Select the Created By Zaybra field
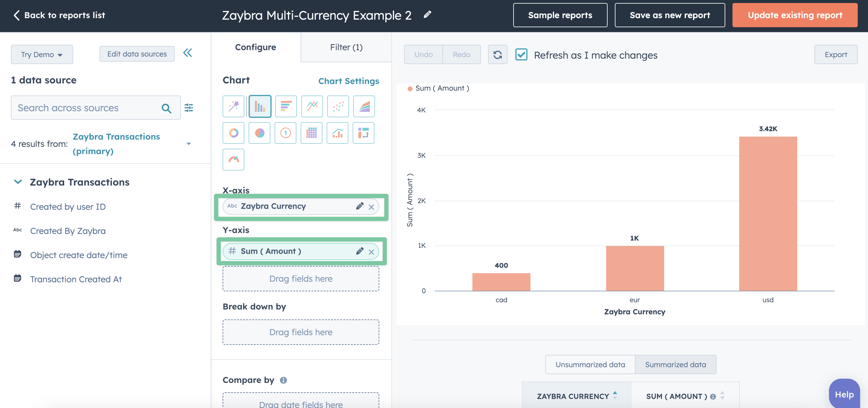The height and width of the screenshot is (408, 868). point(68,231)
